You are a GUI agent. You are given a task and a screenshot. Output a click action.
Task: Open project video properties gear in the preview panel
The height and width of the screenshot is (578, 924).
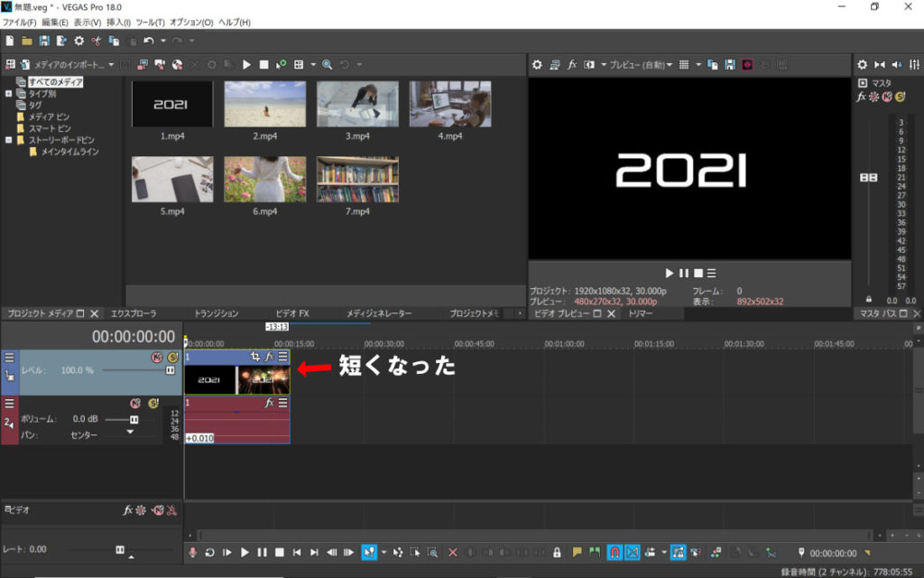537,65
